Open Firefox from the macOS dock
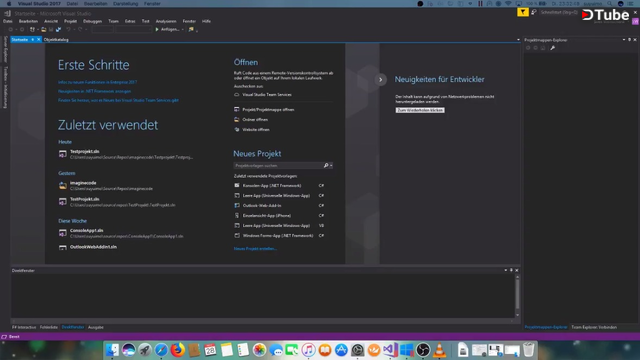Image resolution: width=640 pixels, height=360 pixels. pyautogui.click(x=178, y=350)
